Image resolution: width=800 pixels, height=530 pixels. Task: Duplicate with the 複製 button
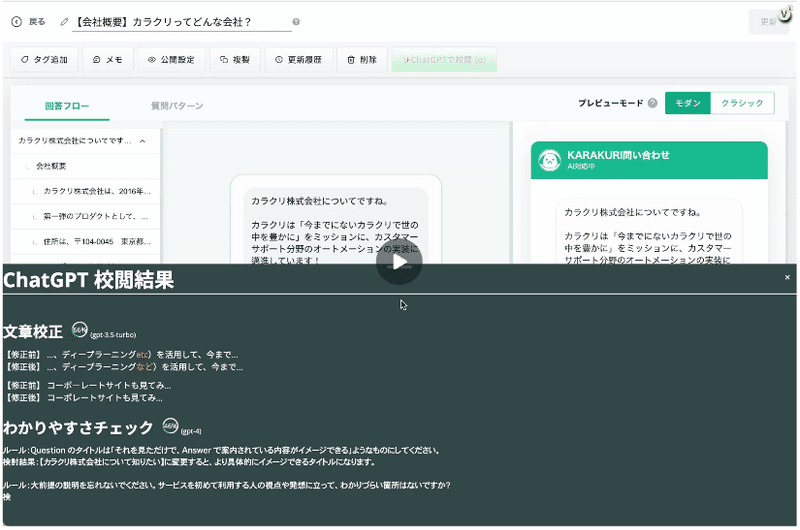235,60
